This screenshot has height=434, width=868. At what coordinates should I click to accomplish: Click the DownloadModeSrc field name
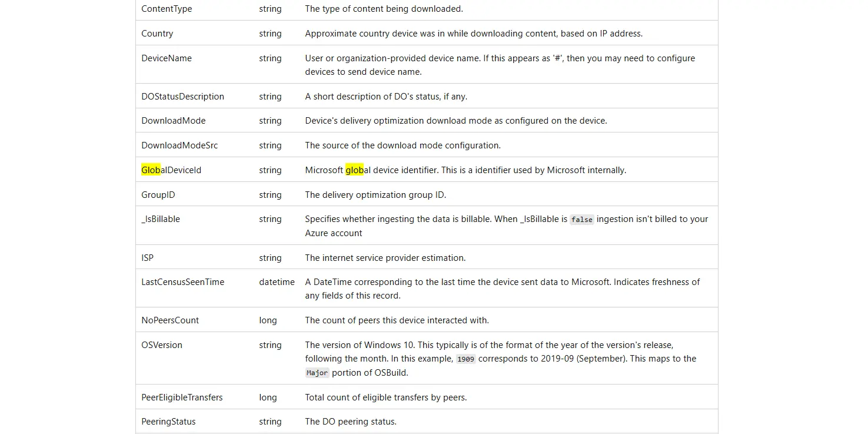[179, 145]
